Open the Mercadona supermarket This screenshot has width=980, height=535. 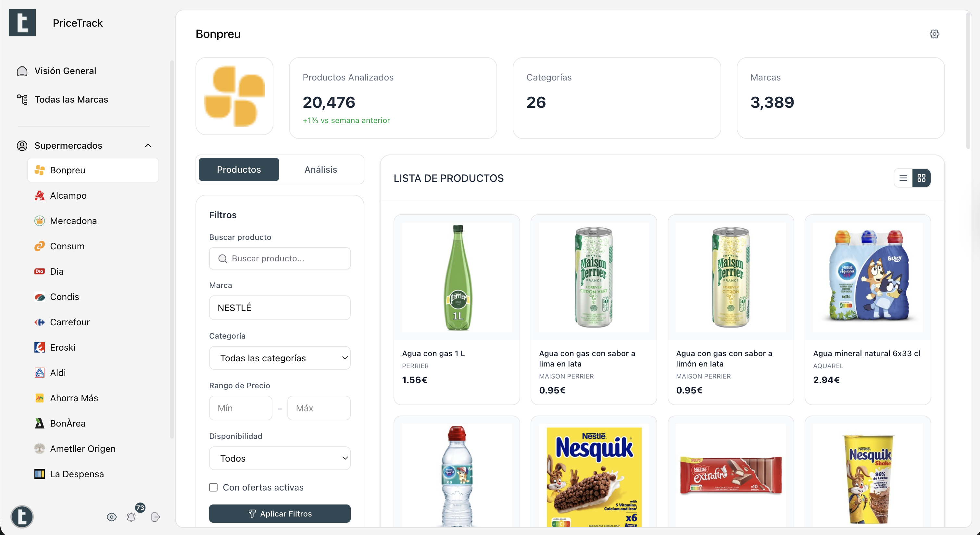click(x=73, y=221)
